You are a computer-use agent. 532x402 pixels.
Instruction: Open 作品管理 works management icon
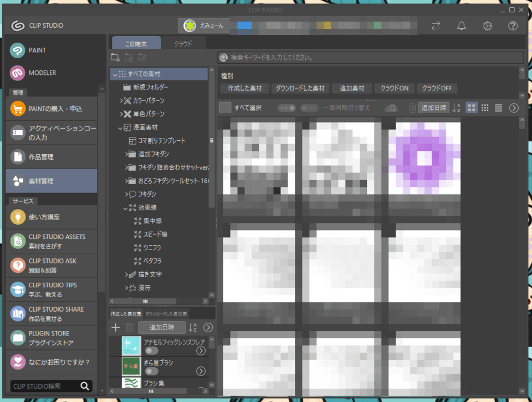click(18, 157)
